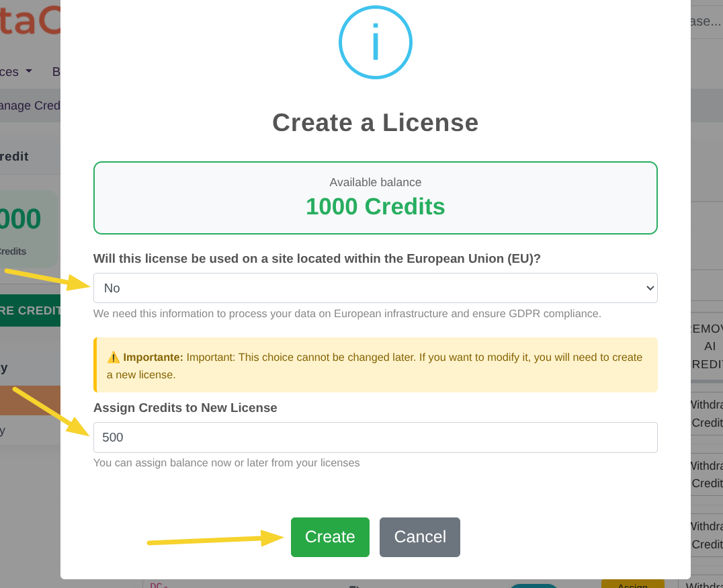This screenshot has height=588, width=723.
Task: Click the Cancel button
Action: 419,537
